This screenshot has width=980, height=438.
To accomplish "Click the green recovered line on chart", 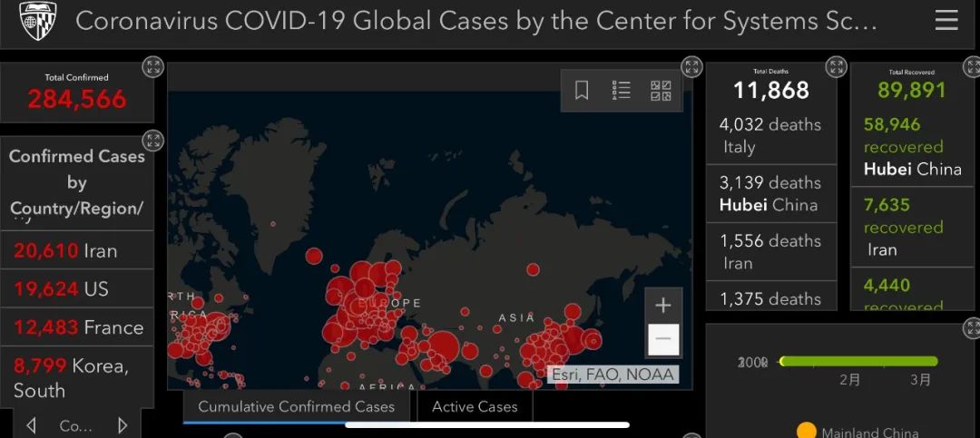I will pos(858,361).
